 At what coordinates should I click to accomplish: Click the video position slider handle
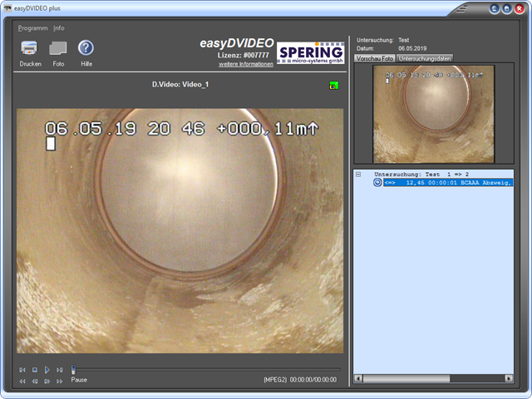click(x=73, y=369)
